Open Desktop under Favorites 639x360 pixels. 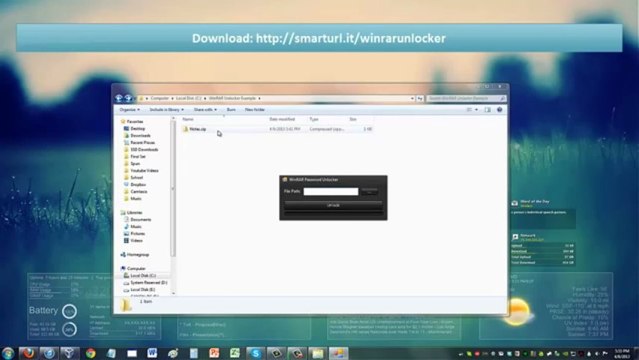(x=137, y=128)
